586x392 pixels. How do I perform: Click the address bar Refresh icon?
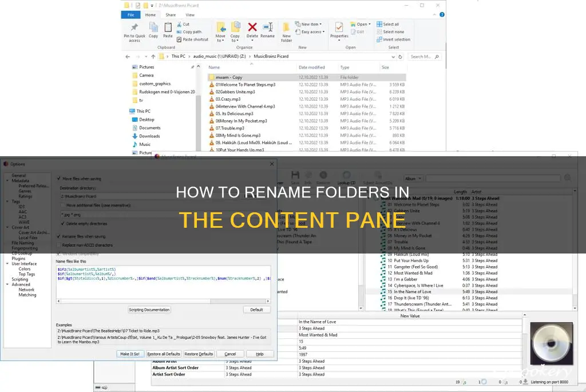400,57
